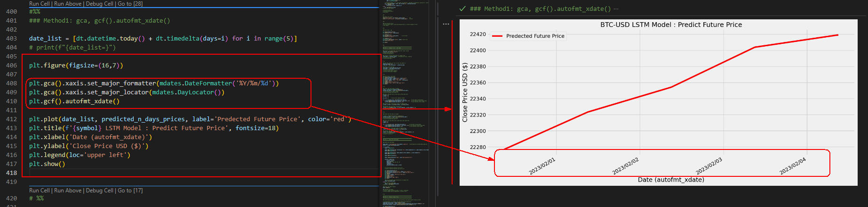Click Debug Cell above line 400
868x207 pixels.
point(100,4)
